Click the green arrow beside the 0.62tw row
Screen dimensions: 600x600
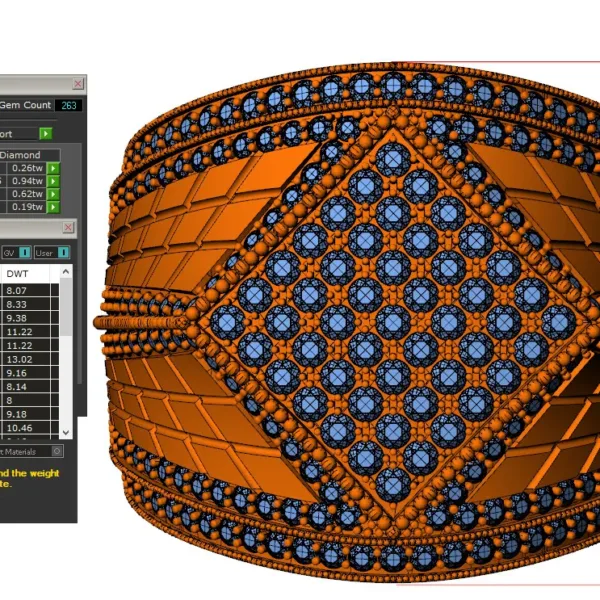click(53, 194)
